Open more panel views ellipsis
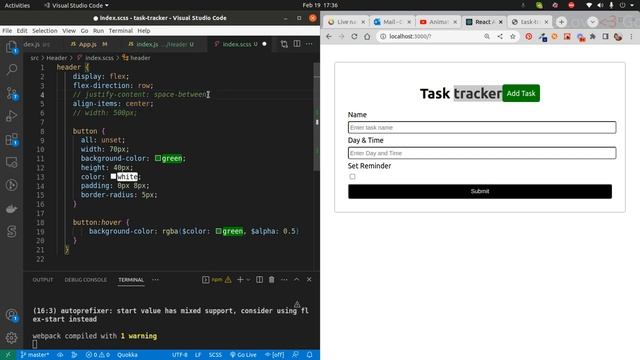The height and width of the screenshot is (360, 640). pos(156,280)
